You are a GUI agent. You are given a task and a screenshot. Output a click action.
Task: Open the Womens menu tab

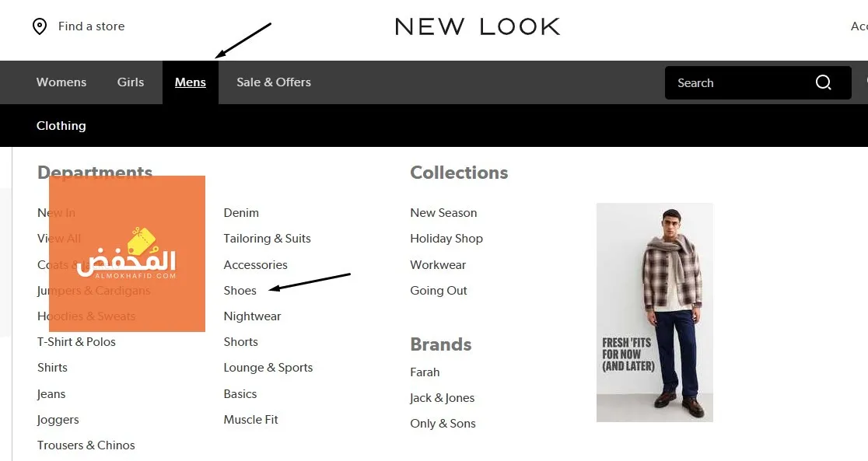pos(61,82)
